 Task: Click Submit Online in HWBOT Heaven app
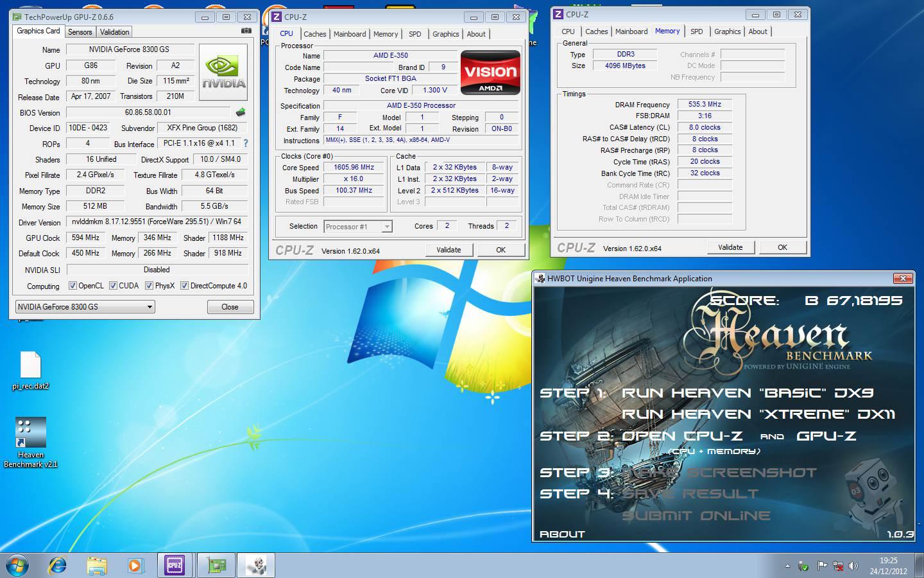pyautogui.click(x=696, y=516)
